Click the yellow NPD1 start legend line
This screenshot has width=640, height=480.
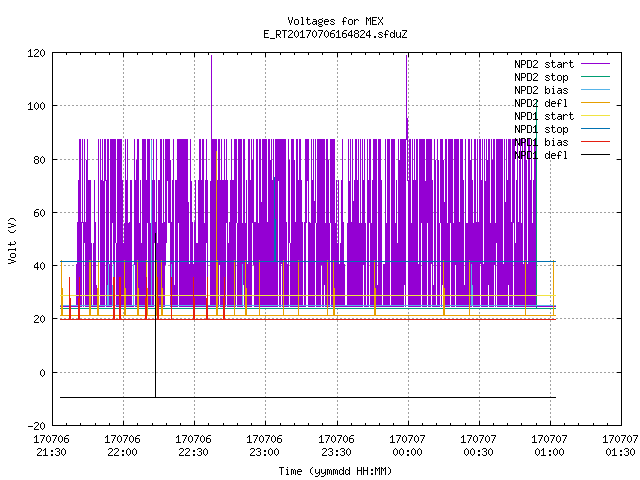595,116
